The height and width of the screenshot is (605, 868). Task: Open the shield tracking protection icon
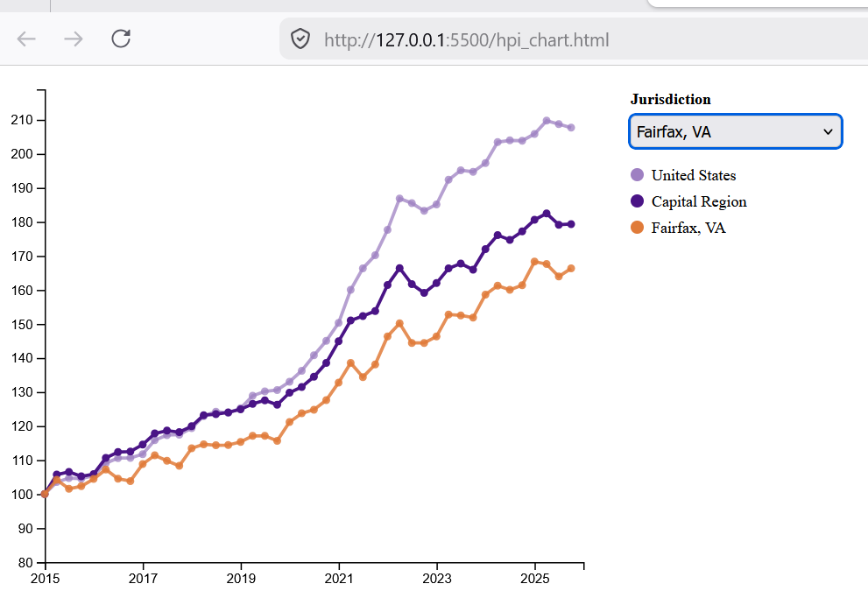click(x=301, y=39)
